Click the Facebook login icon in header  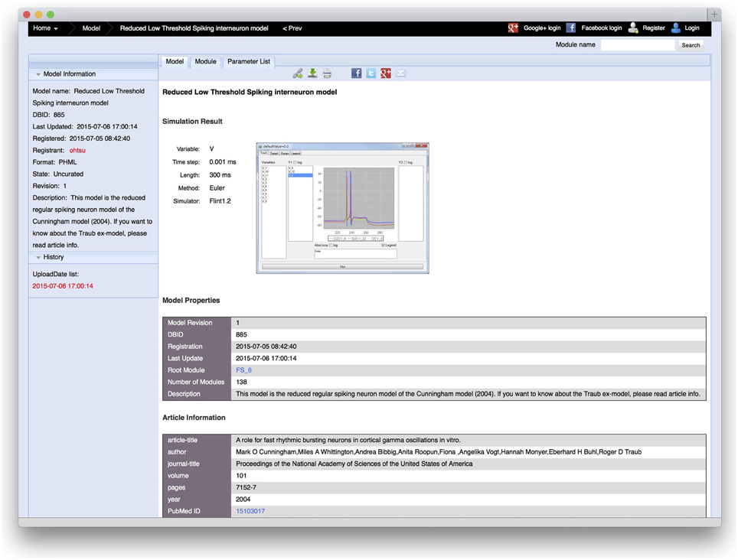pyautogui.click(x=571, y=28)
